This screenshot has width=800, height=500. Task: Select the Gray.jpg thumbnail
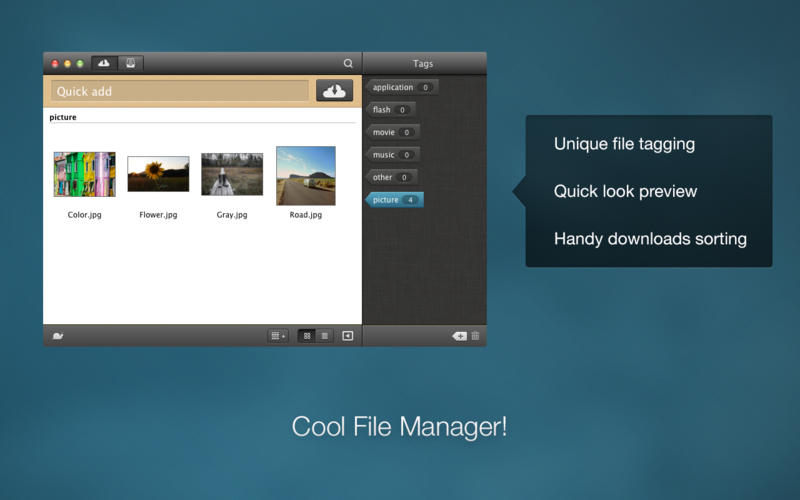232,174
